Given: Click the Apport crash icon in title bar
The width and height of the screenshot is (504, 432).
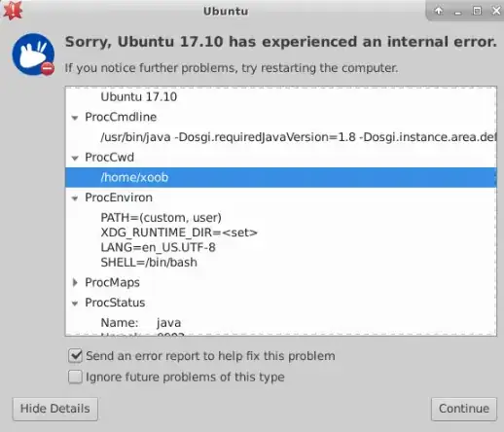Looking at the screenshot, I should (x=13, y=10).
